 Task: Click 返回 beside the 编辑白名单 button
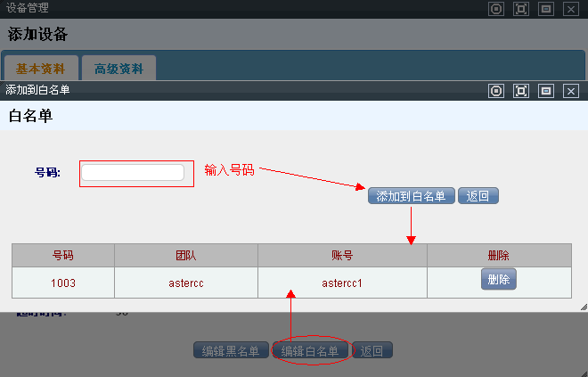click(372, 351)
